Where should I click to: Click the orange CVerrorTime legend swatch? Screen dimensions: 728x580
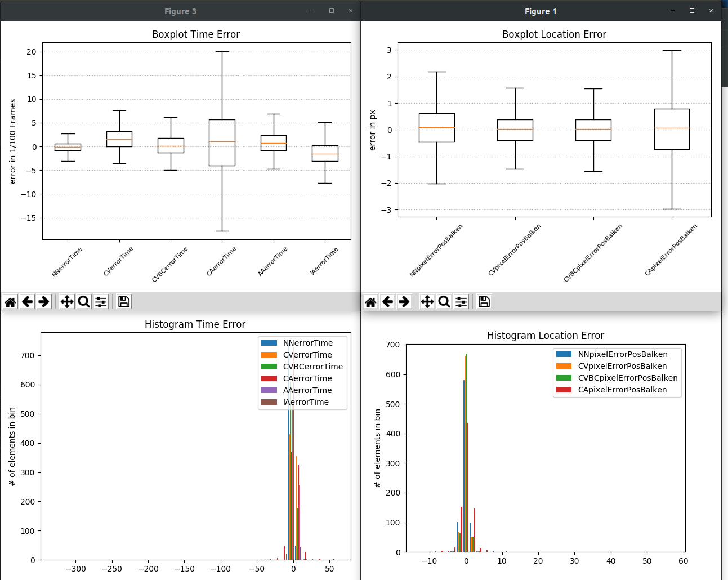[x=269, y=355]
